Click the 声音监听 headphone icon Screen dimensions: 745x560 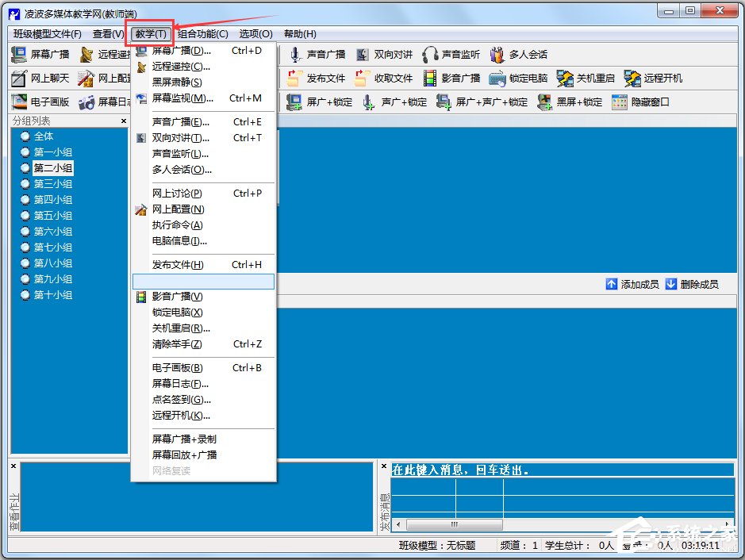pos(430,55)
